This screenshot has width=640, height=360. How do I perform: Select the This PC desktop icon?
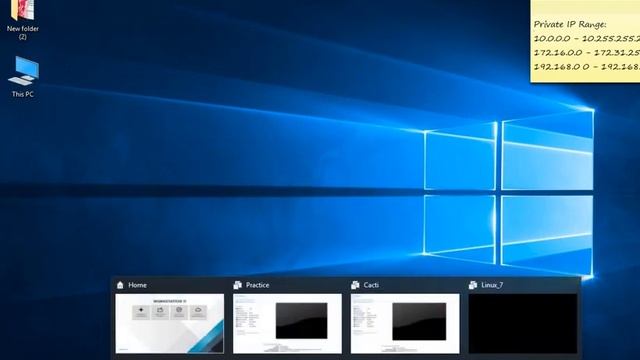[x=23, y=76]
